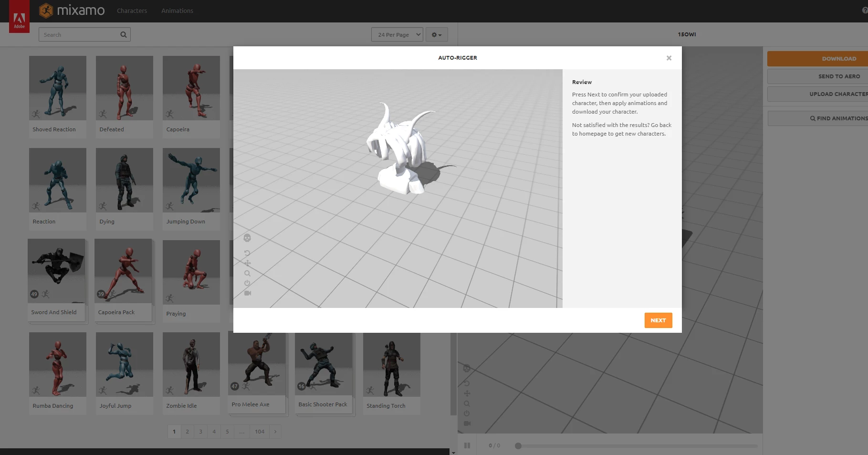Click the 47 count badge on Pro Melee Axe
This screenshot has height=455, width=868.
pos(234,386)
